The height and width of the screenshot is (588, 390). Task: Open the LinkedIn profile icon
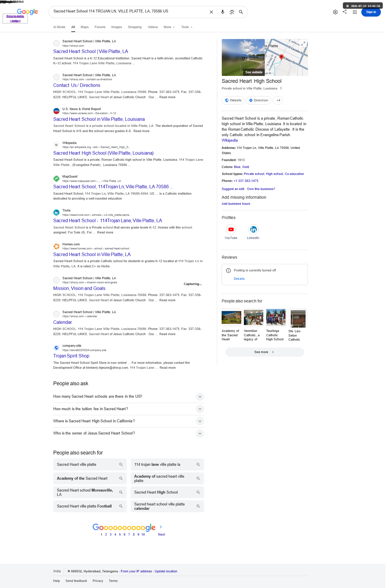[253, 229]
